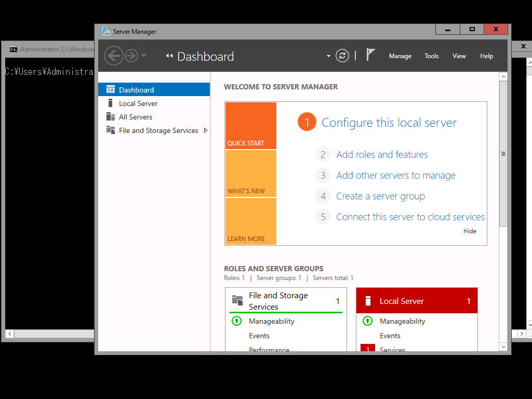Open the Manage menu
This screenshot has height=399, width=532.
click(x=400, y=56)
